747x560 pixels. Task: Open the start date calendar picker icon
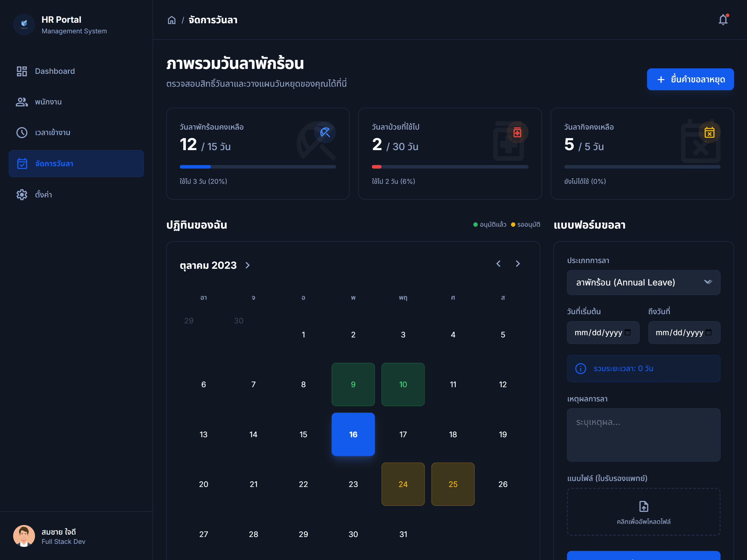(628, 332)
